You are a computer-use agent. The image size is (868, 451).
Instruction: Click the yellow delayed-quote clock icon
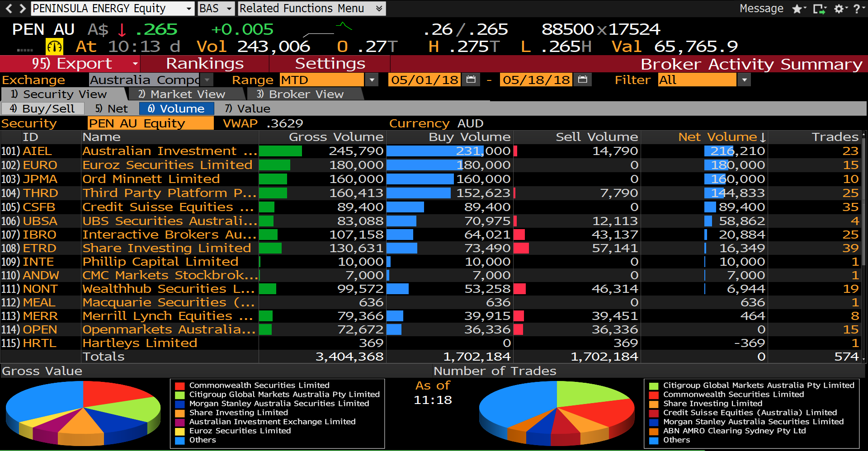click(54, 47)
